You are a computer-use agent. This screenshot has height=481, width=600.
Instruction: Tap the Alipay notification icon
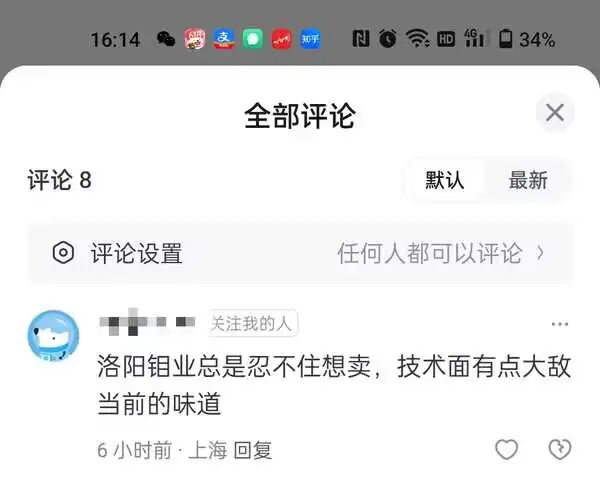[224, 39]
